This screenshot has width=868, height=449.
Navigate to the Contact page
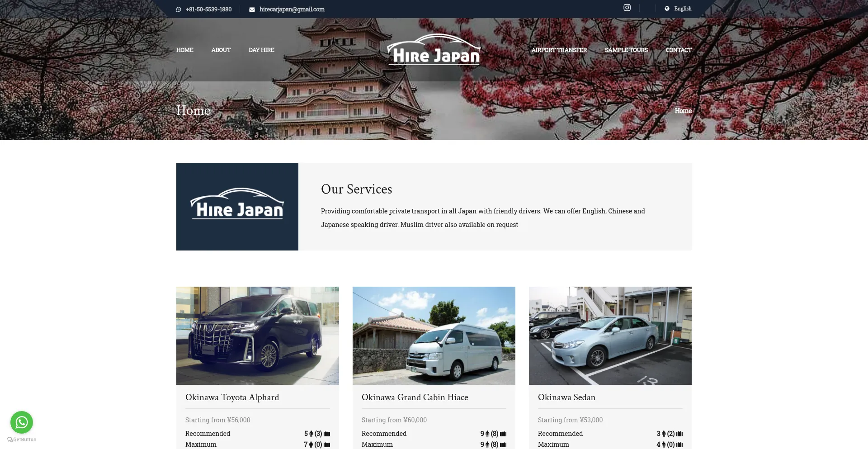(678, 50)
